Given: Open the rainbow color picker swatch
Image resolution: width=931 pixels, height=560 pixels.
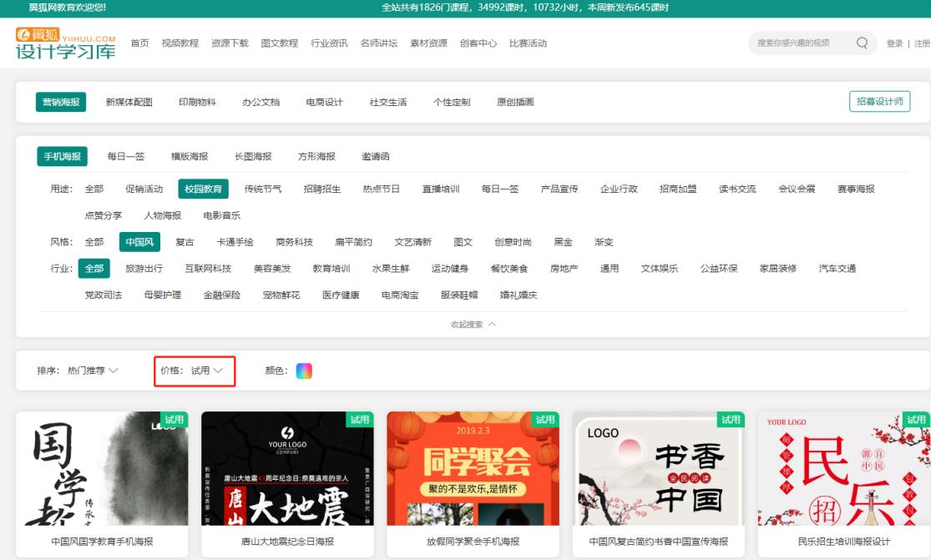Looking at the screenshot, I should tap(304, 371).
